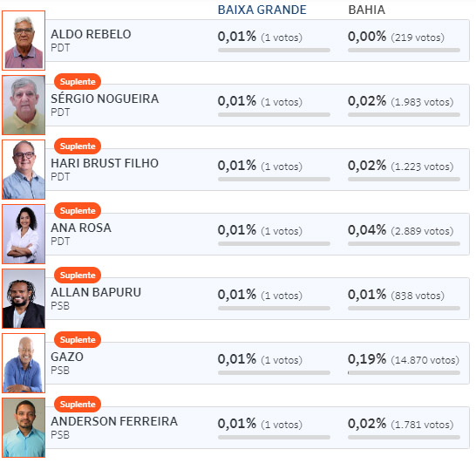Click the Suplente badge above Anderson Ferreira

(78, 404)
